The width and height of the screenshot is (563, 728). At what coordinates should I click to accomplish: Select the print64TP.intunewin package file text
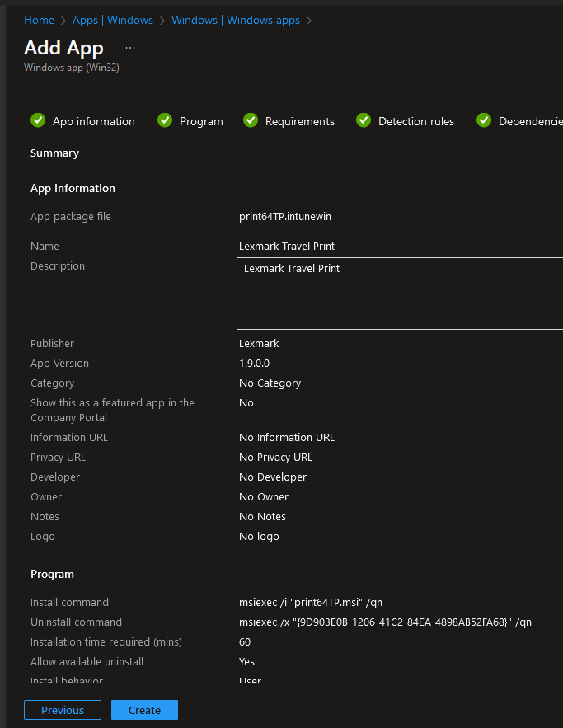(285, 216)
